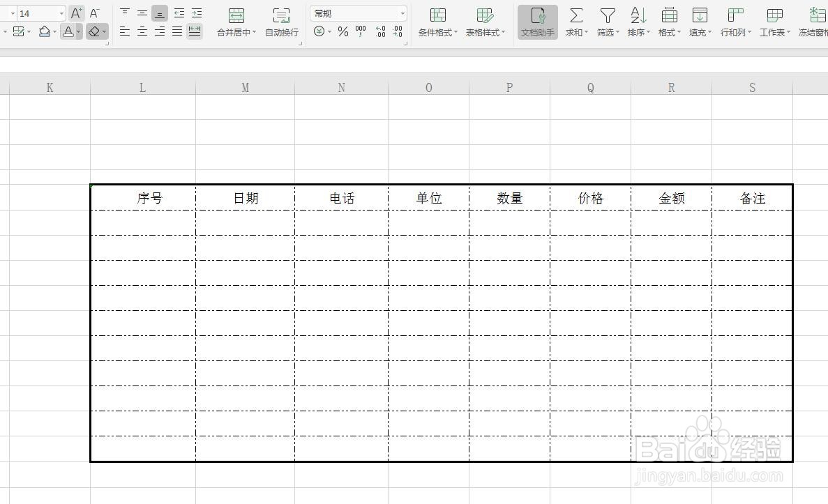Click the increase decimal places icon

(380, 31)
